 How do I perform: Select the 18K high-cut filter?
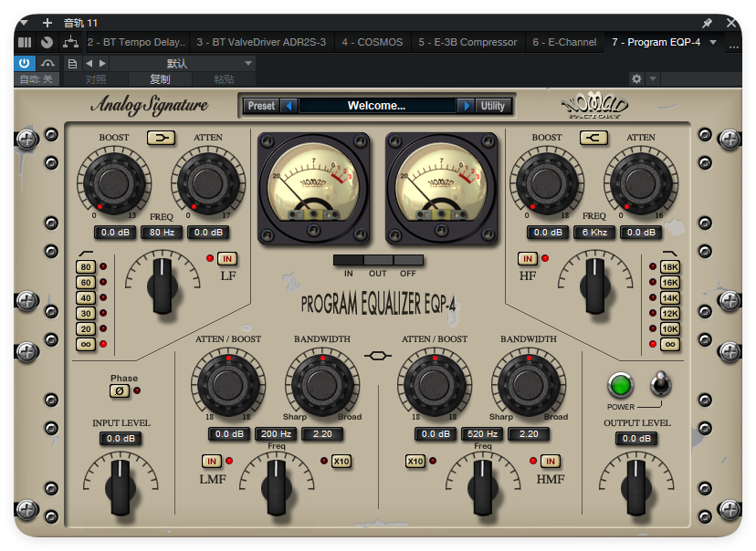(x=670, y=266)
